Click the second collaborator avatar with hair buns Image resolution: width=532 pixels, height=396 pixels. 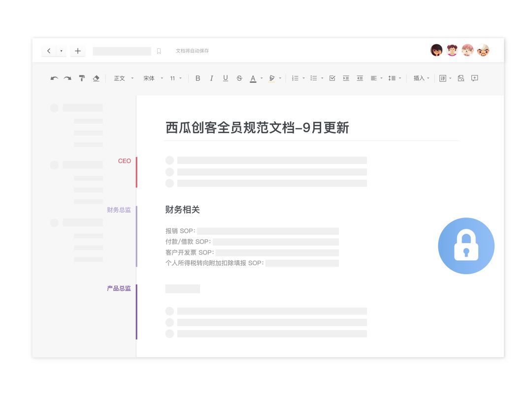tap(452, 50)
